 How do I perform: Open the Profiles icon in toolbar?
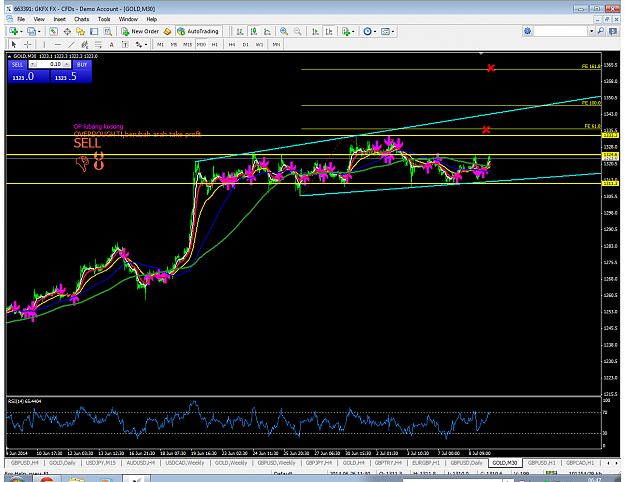(x=31, y=31)
